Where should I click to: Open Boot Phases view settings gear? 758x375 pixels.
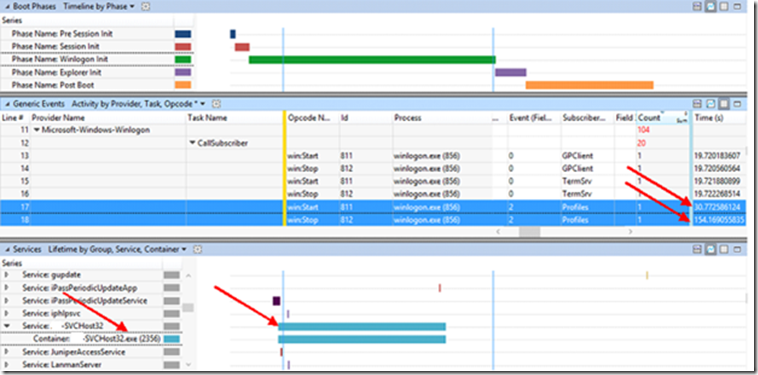pos(146,7)
